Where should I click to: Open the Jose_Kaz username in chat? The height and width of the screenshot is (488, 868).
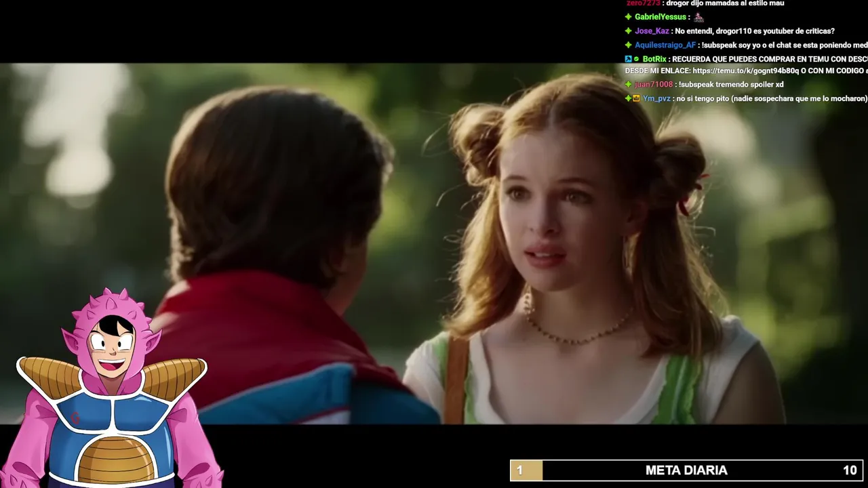(x=652, y=31)
